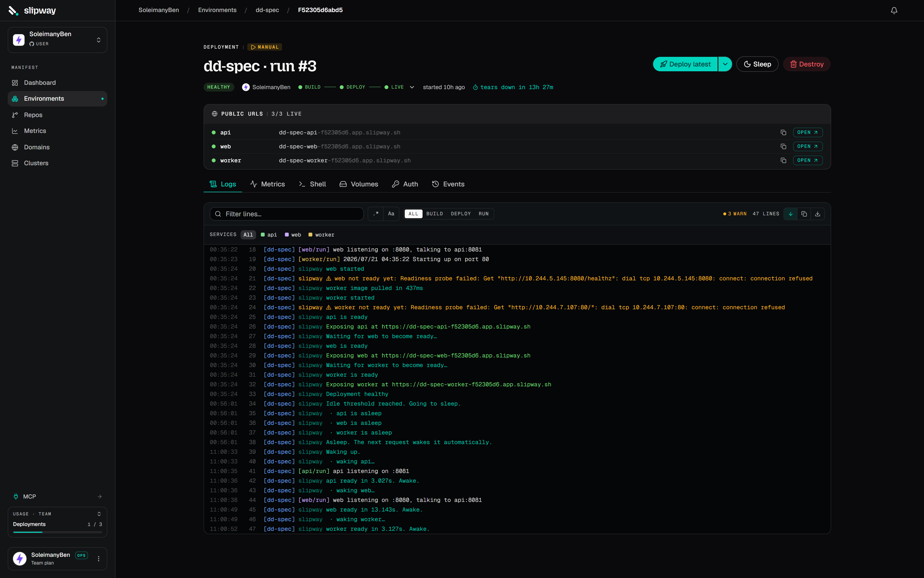Open the api URL
Image resolution: width=924 pixels, height=578 pixels.
pyautogui.click(x=808, y=132)
